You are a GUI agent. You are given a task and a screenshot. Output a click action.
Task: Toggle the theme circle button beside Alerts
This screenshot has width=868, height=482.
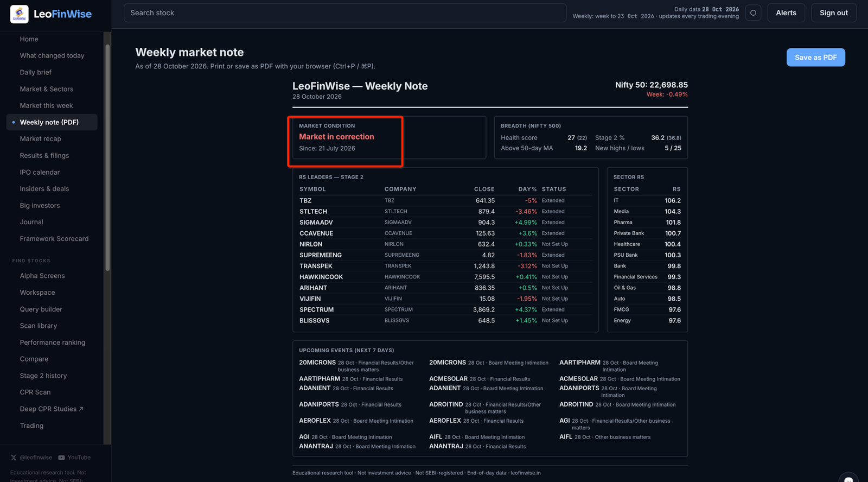[x=753, y=13]
